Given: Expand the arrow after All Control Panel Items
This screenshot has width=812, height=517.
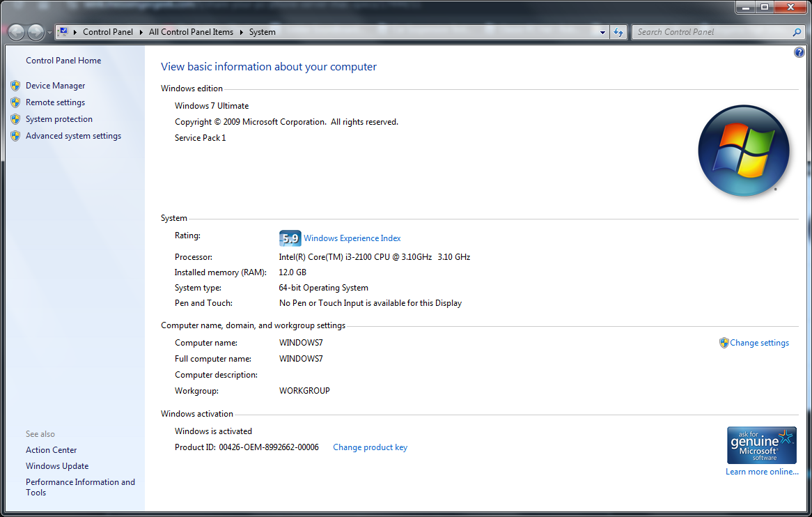Looking at the screenshot, I should [x=241, y=32].
